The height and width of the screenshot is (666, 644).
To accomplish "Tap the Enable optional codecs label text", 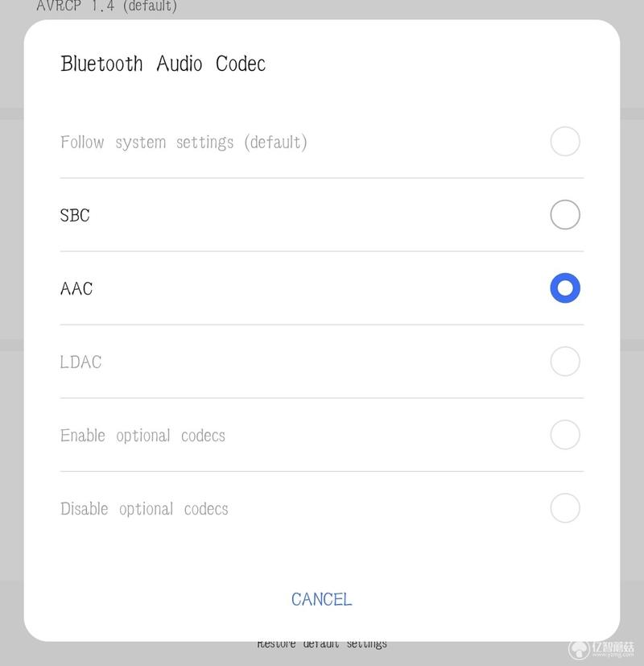I will [x=142, y=436].
